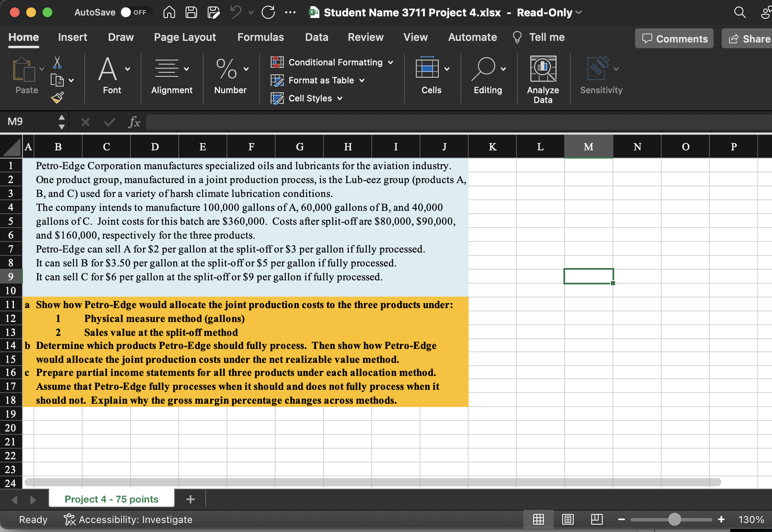Image resolution: width=772 pixels, height=532 pixels.
Task: Click the Copy icon
Action: click(57, 80)
